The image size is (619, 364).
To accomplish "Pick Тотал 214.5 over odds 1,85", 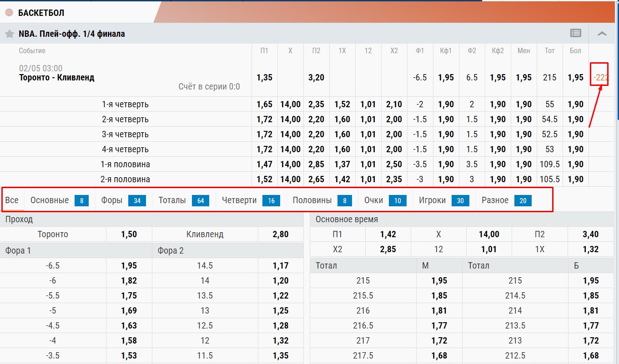I will coord(590,295).
